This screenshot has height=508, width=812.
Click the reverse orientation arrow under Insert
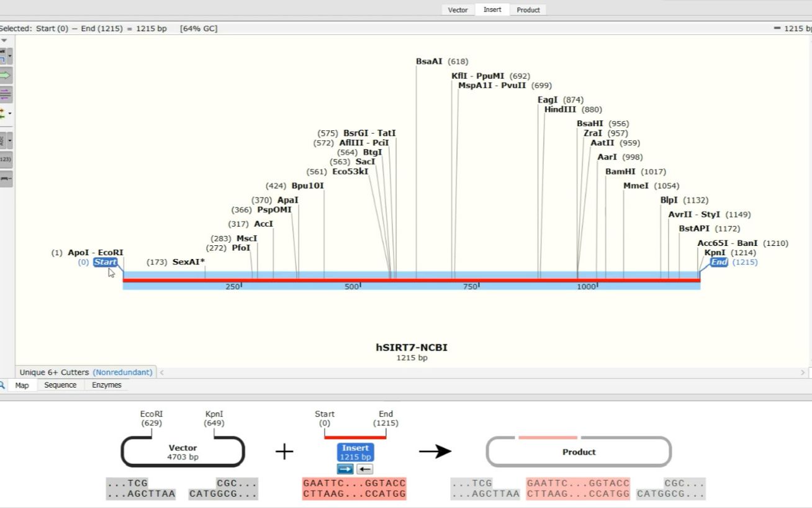tap(365, 469)
